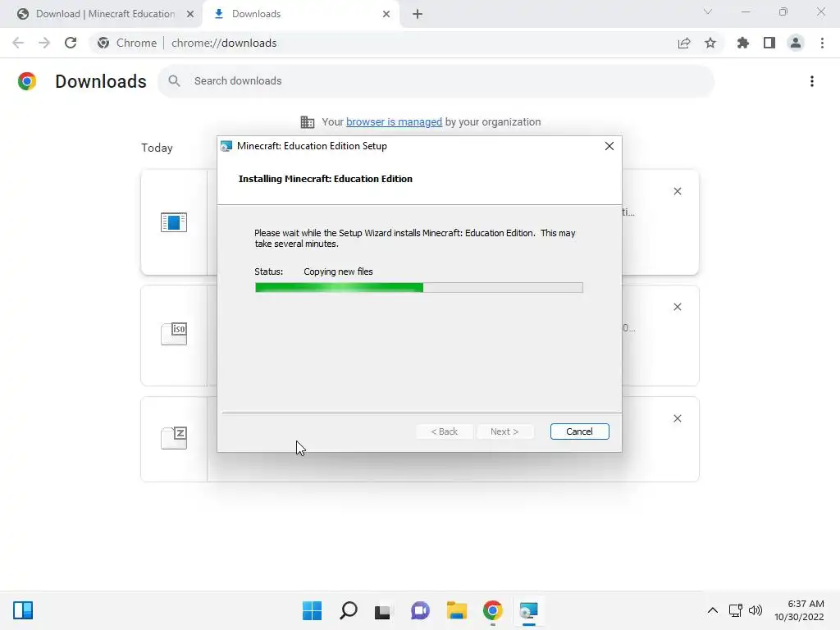Screen dimensions: 840x630
Task: Close the Minecraft: Education Edition Setup dialog
Action: (609, 146)
